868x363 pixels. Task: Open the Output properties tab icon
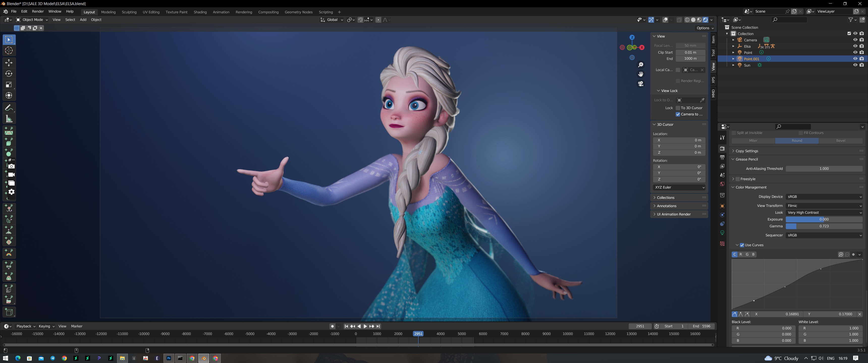[722, 157]
